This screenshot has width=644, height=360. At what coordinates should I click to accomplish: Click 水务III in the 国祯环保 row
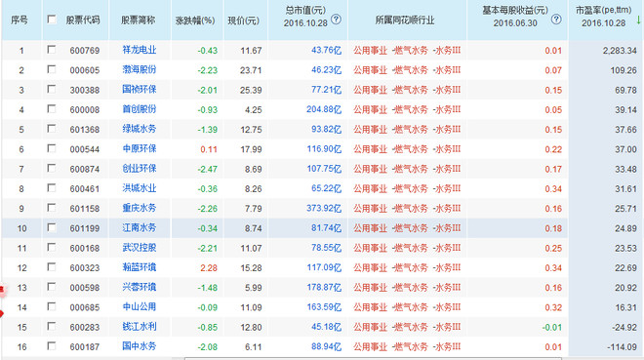(x=447, y=90)
